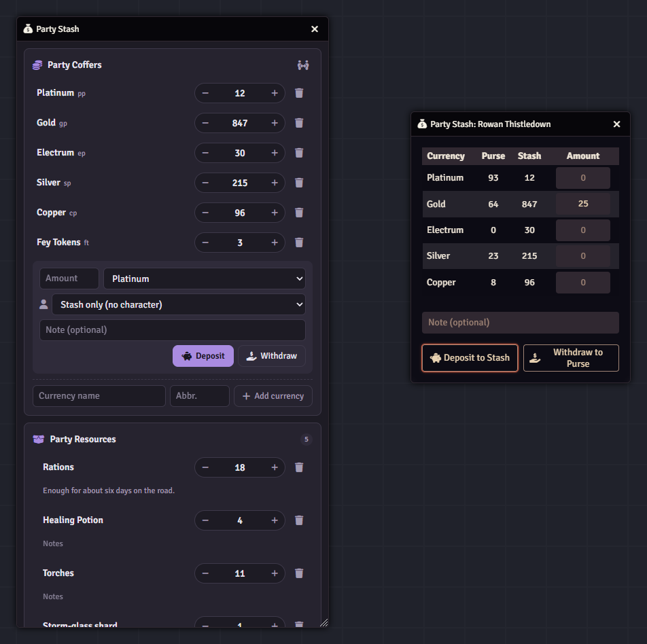Click Withdraw to Purse button
Screen dimensions: 647x644
click(x=571, y=358)
